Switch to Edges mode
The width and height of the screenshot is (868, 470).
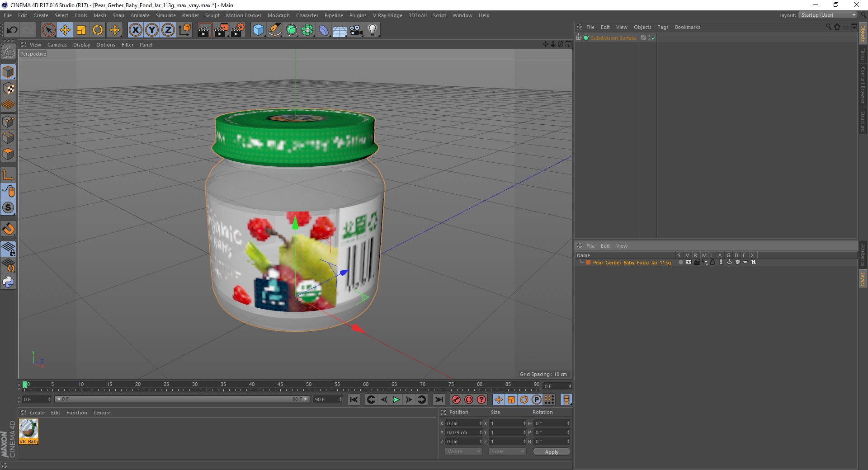pyautogui.click(x=8, y=138)
